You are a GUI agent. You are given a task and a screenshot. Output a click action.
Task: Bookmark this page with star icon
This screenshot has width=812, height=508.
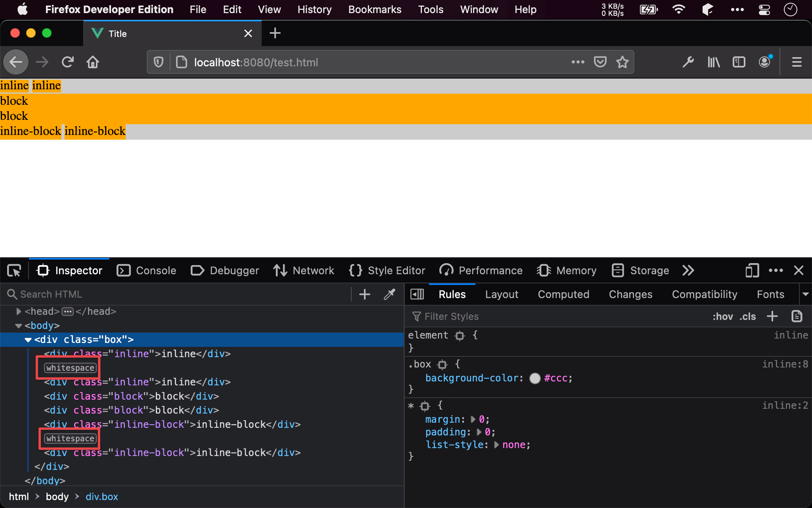(622, 62)
